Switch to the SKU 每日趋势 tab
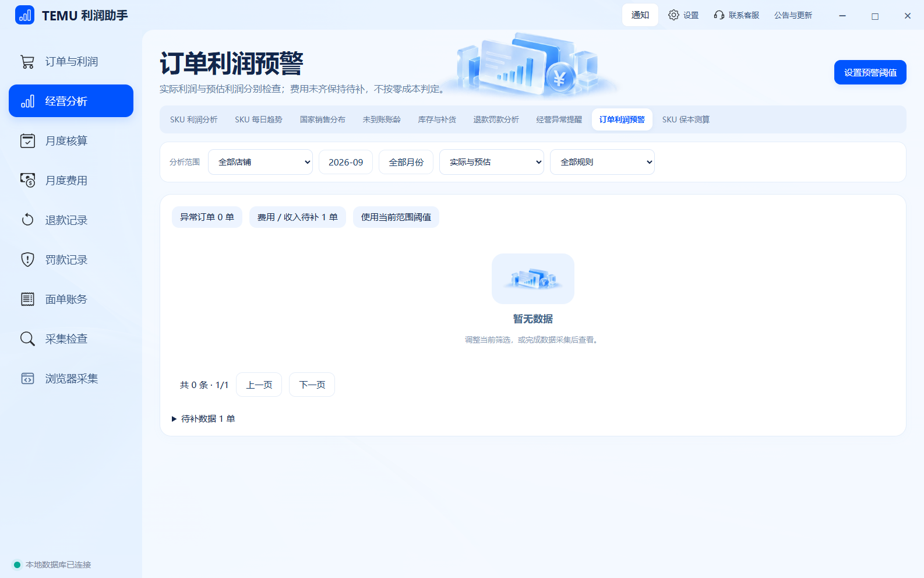 point(259,119)
